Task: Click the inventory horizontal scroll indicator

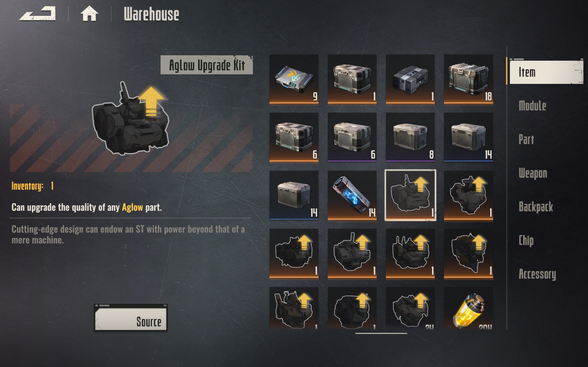Action: [x=381, y=333]
